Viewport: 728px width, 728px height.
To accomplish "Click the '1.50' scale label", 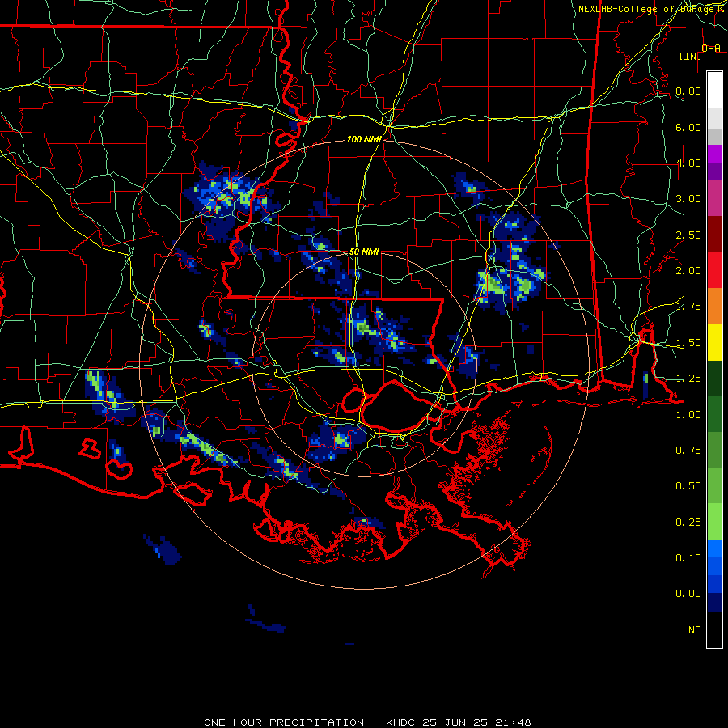I will pyautogui.click(x=688, y=343).
